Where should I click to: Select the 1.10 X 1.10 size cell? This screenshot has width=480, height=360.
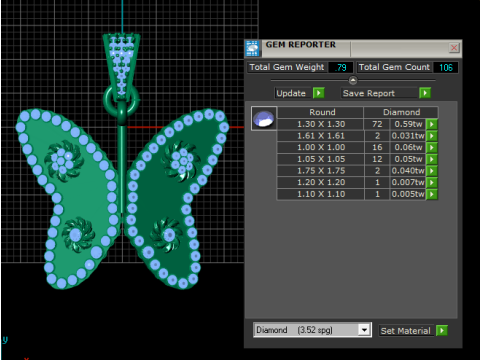[321, 194]
